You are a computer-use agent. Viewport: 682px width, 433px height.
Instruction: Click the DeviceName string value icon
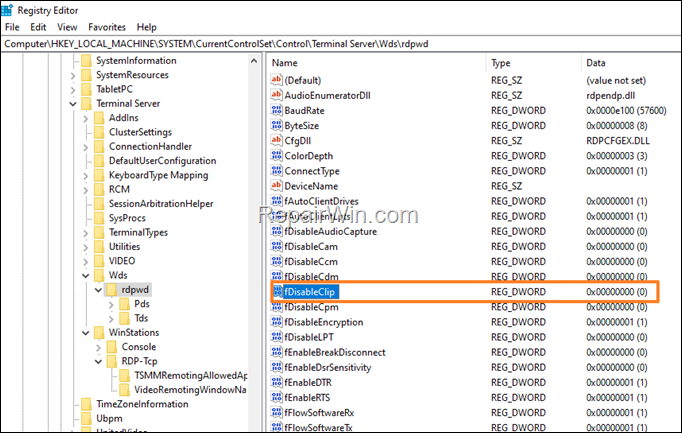276,186
